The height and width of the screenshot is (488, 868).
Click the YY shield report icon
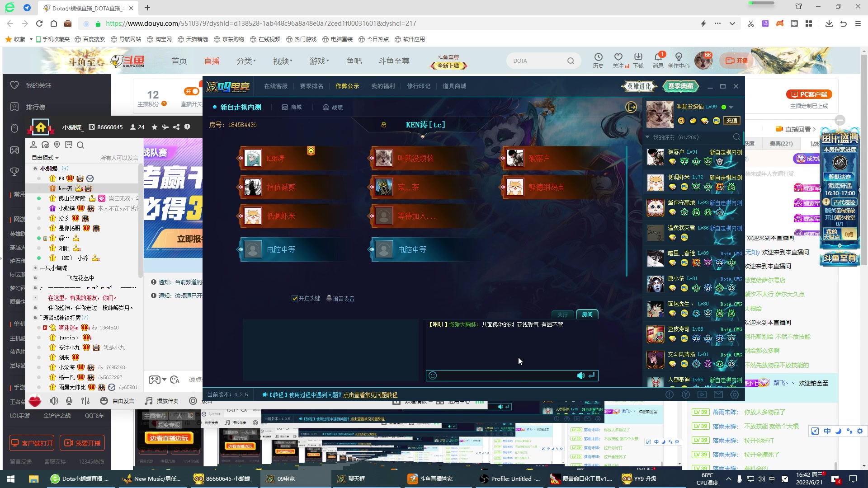pyautogui.click(x=187, y=127)
